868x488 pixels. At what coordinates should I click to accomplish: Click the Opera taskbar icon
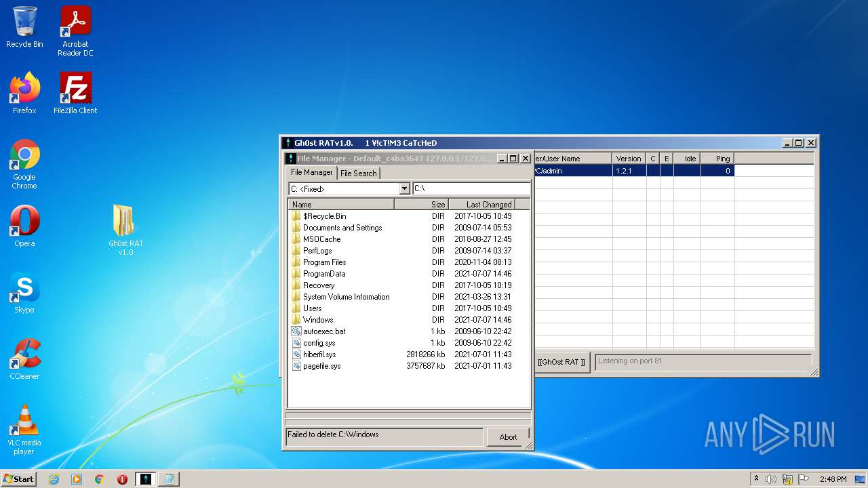pyautogui.click(x=122, y=479)
